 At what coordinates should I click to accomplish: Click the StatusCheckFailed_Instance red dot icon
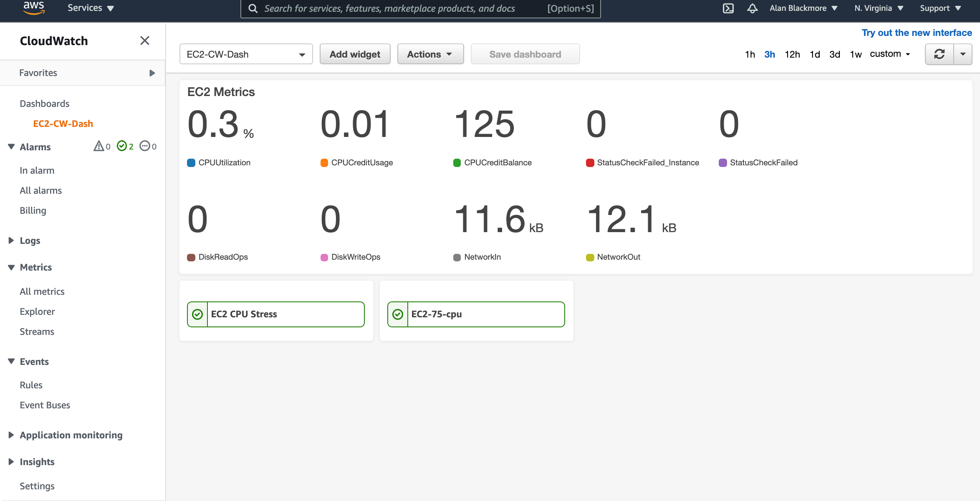[x=588, y=162]
